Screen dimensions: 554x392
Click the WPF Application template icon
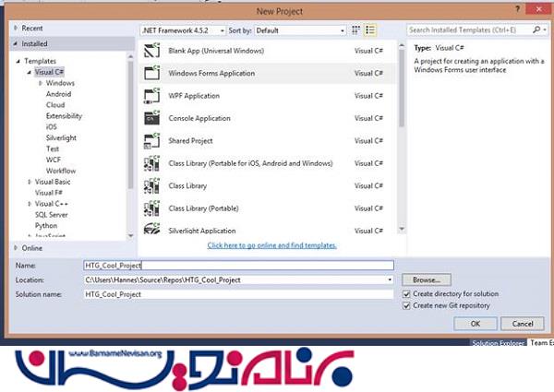point(152,96)
